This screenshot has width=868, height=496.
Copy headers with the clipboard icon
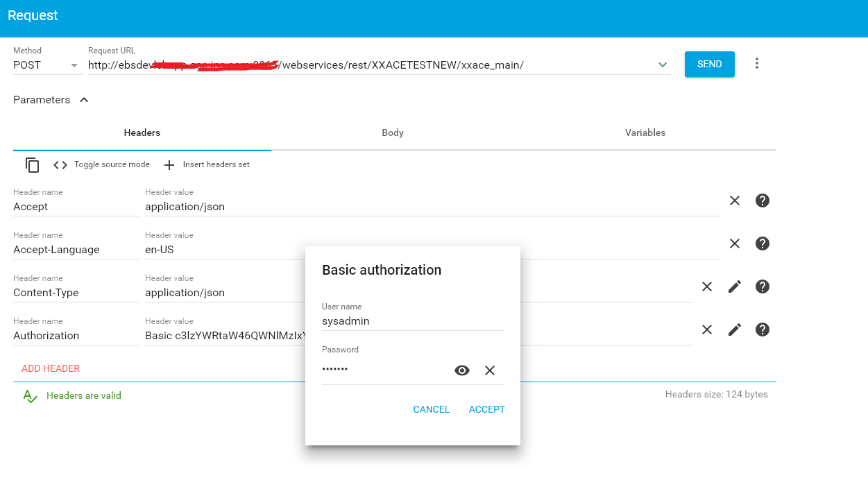pos(33,165)
